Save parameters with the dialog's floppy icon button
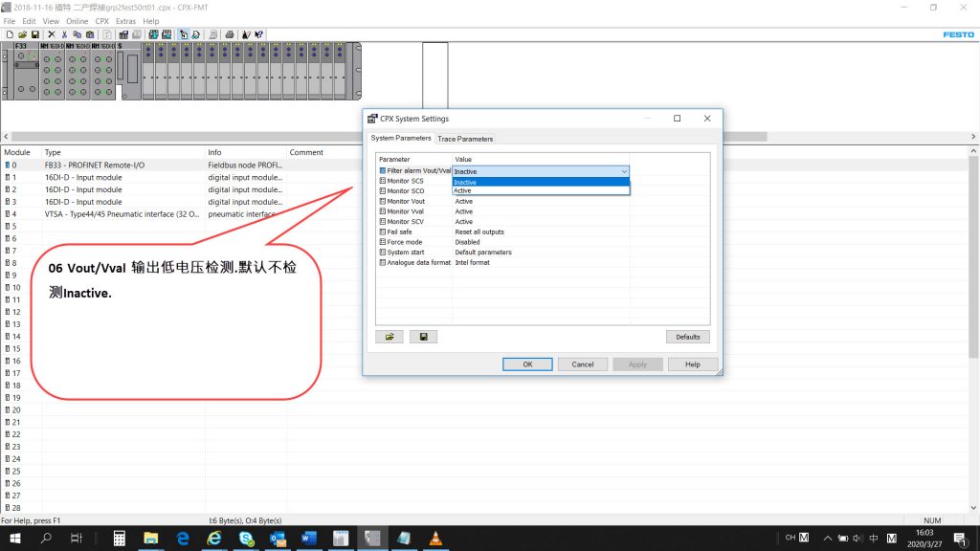The height and width of the screenshot is (551, 980). [423, 337]
